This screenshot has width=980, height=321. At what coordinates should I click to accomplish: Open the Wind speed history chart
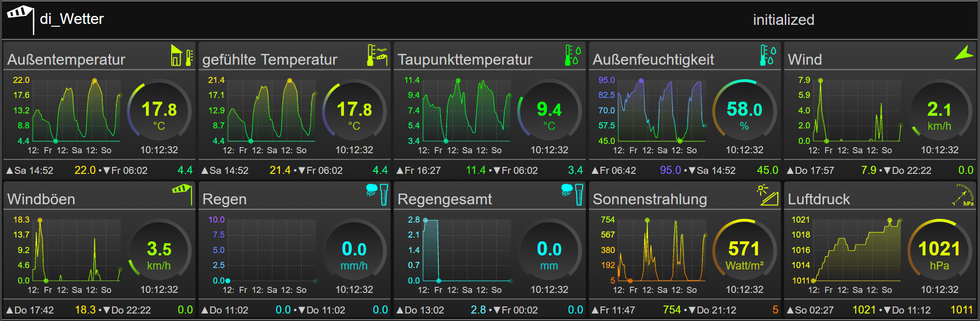(x=847, y=116)
